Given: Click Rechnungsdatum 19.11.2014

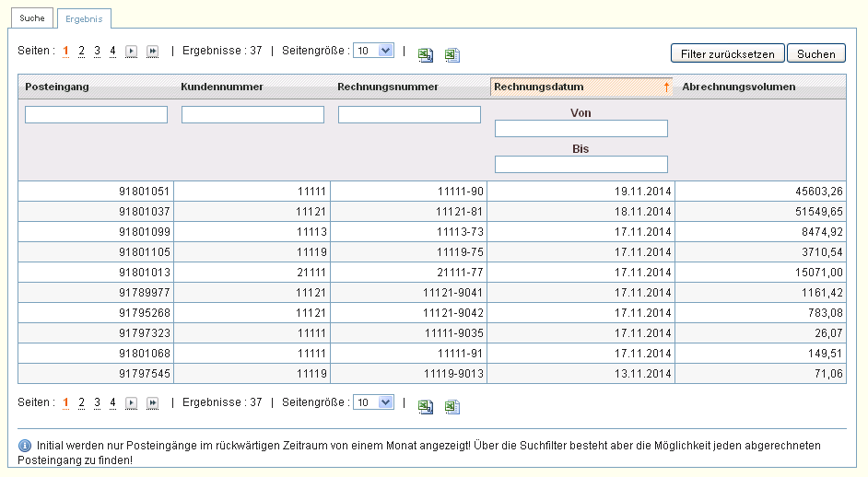Looking at the screenshot, I should tap(642, 192).
